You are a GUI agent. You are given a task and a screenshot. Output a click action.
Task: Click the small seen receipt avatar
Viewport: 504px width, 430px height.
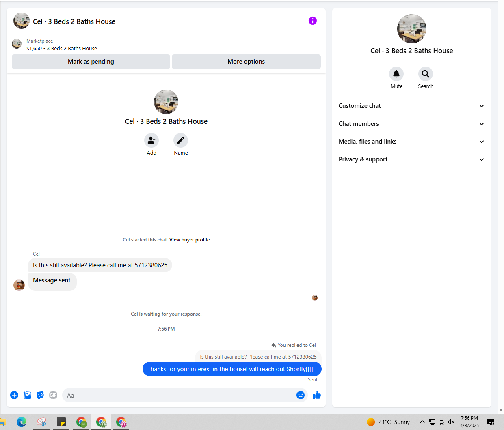(315, 298)
